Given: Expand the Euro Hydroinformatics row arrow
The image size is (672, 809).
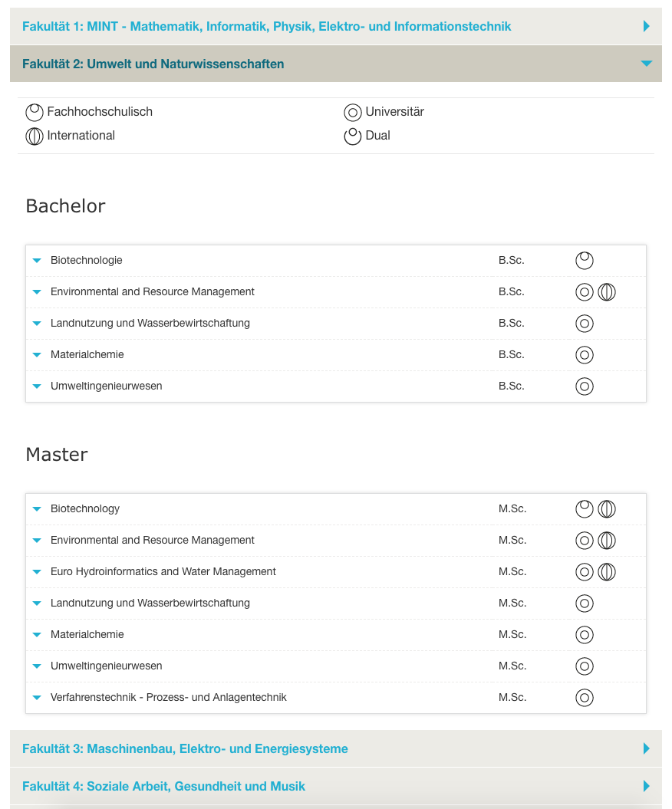Looking at the screenshot, I should [x=37, y=572].
